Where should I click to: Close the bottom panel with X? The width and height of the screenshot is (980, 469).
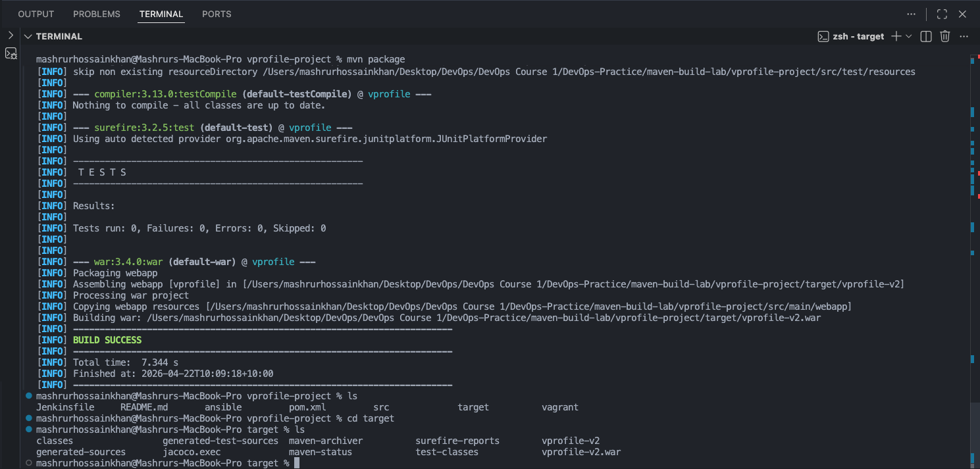point(962,14)
